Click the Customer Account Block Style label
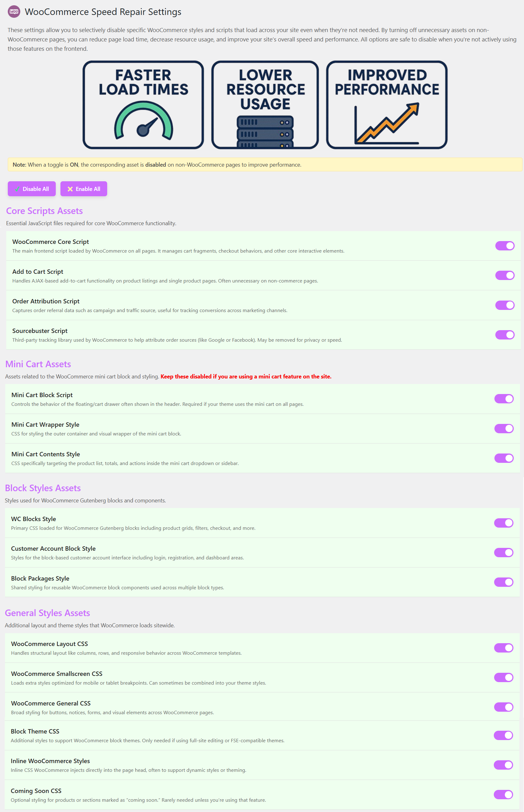 (53, 548)
